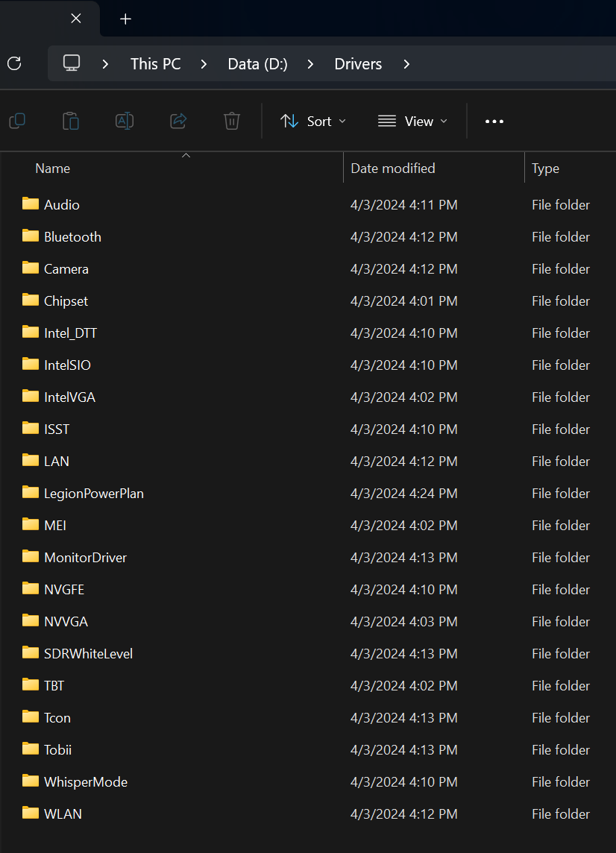Click the Paste toolbar icon
Screen dimensions: 616x853
71,121
